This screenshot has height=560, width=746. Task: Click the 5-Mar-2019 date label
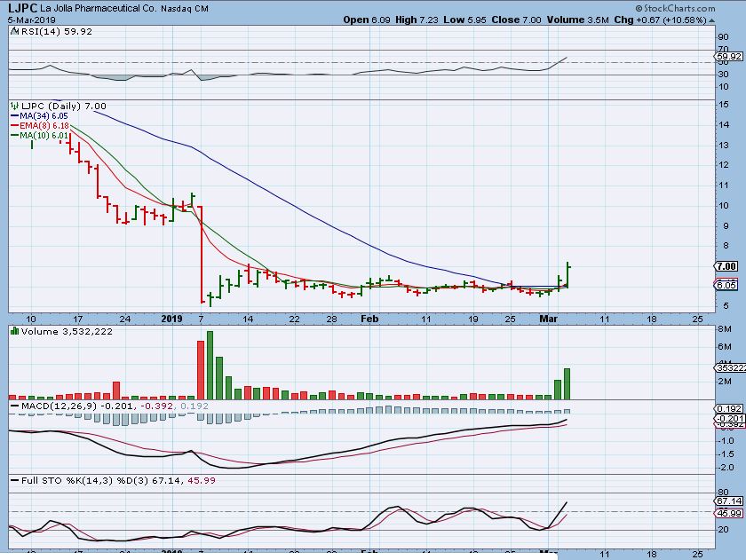pos(31,20)
